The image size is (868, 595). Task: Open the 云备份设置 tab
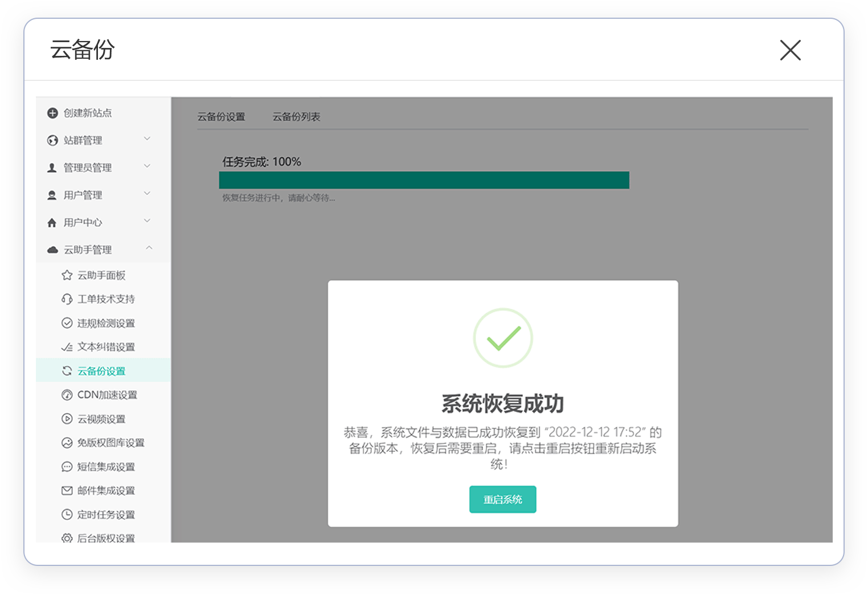(221, 117)
